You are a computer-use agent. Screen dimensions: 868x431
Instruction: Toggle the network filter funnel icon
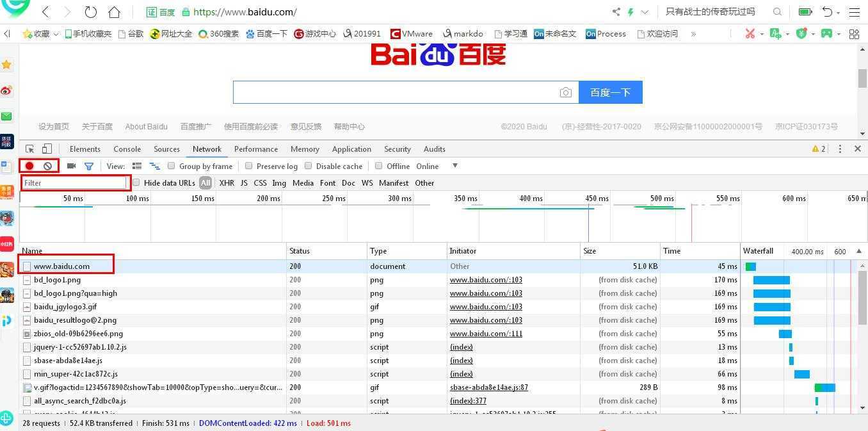pos(89,167)
